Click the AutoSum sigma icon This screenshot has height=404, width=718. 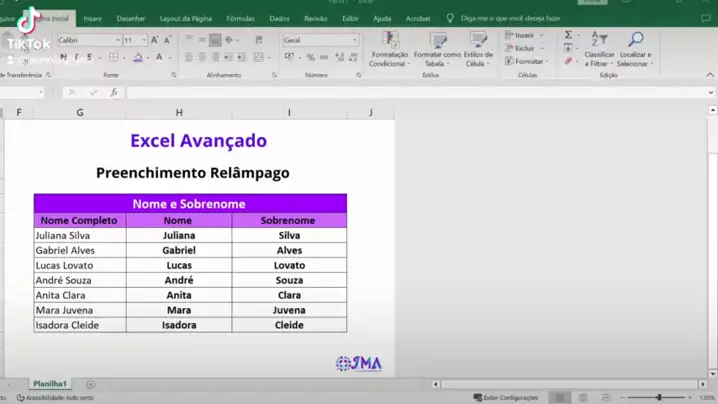click(x=568, y=35)
